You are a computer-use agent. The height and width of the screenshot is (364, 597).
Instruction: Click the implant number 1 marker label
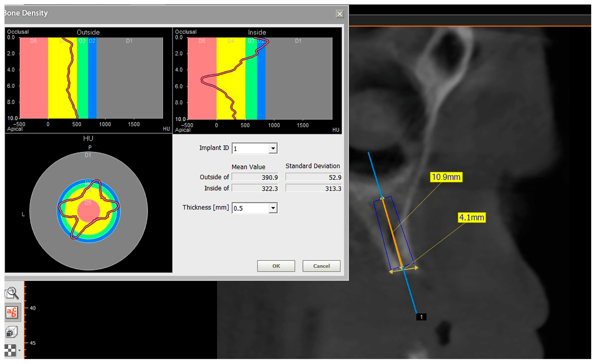(x=421, y=317)
